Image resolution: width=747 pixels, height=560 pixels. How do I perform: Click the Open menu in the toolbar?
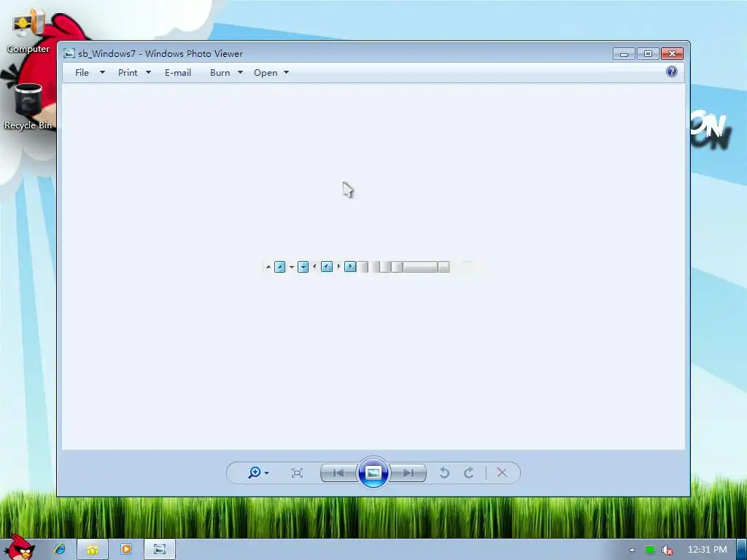click(x=266, y=72)
